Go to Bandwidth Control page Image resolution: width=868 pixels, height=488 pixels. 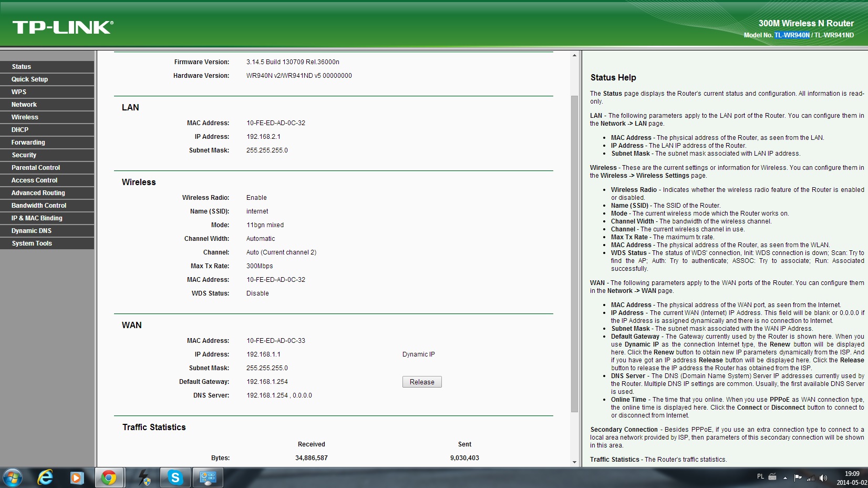pos(47,206)
